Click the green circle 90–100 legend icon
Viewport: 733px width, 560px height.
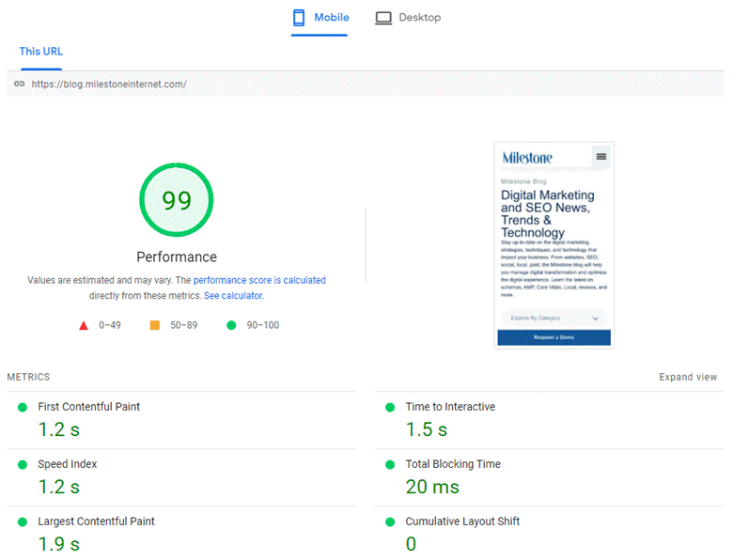[231, 325]
